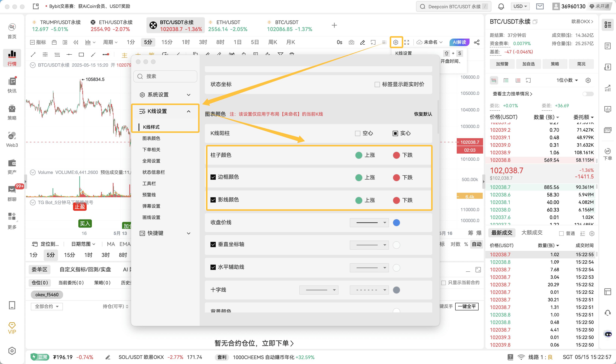Click the bottom-left settings hexagon icon
The width and height of the screenshot is (616, 364).
click(x=12, y=351)
